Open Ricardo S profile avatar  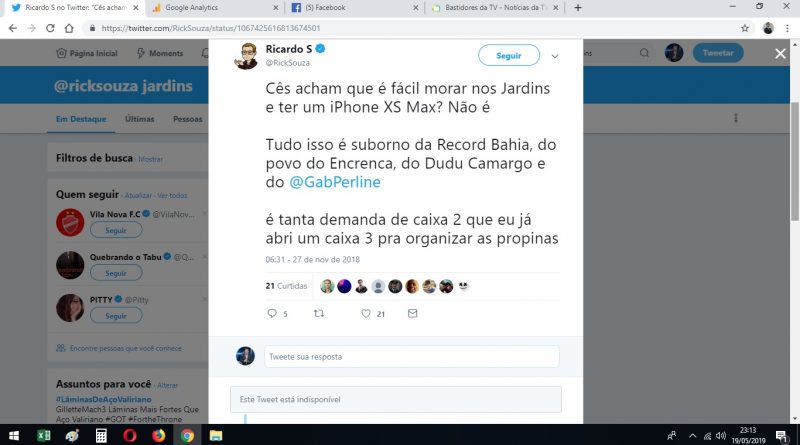pos(246,56)
